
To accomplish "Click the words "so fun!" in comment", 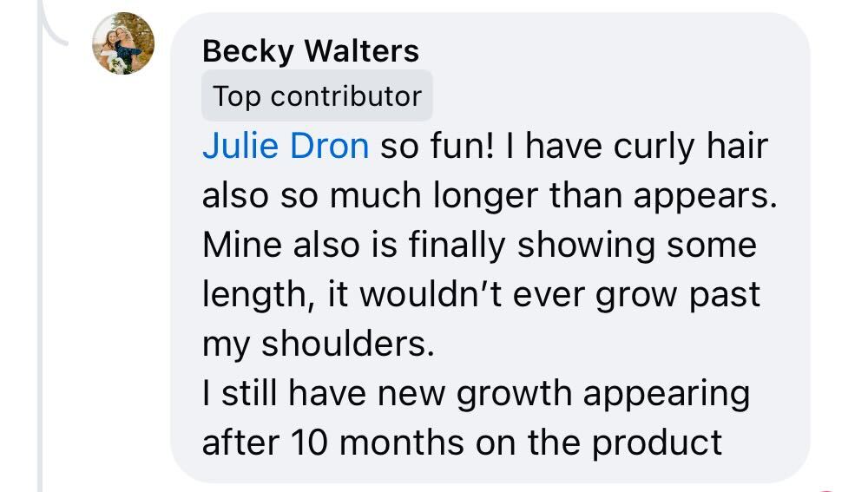I will pyautogui.click(x=437, y=146).
